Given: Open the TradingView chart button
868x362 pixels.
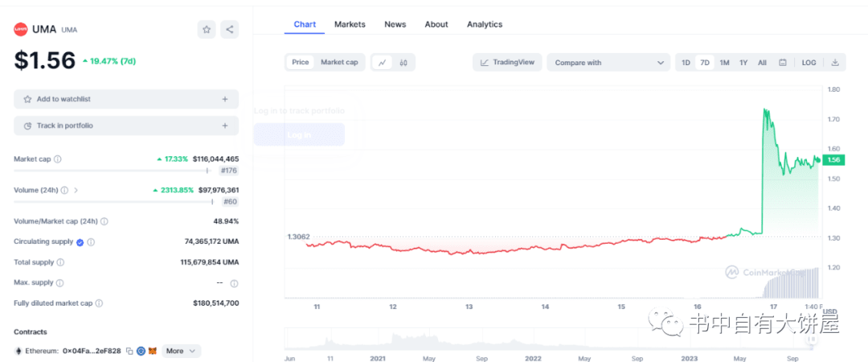Looking at the screenshot, I should 507,63.
